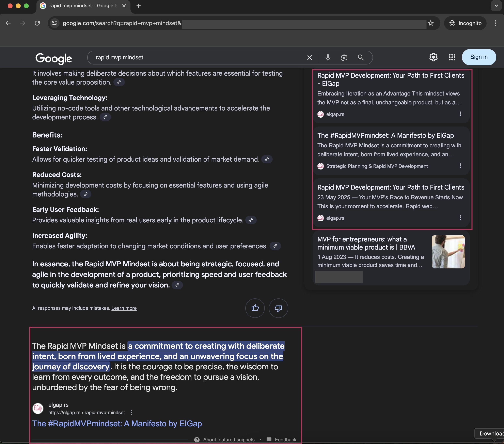Click the search magnifier icon
This screenshot has width=504, height=444.
[361, 58]
